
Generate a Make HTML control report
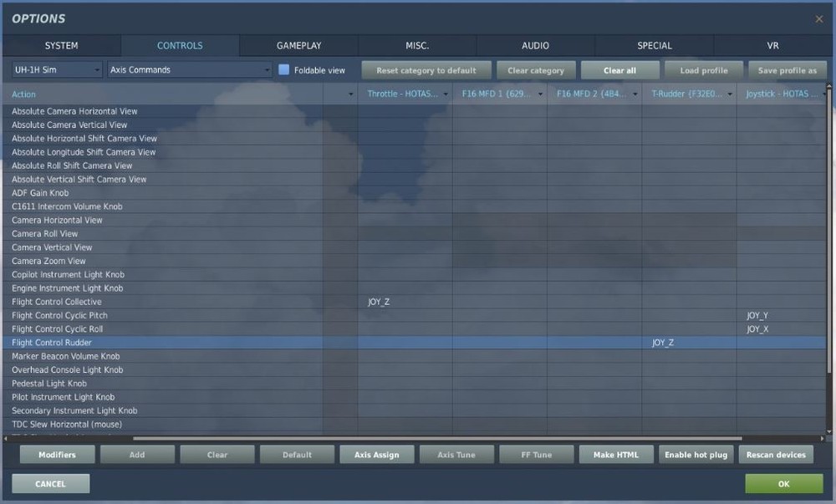tap(616, 454)
